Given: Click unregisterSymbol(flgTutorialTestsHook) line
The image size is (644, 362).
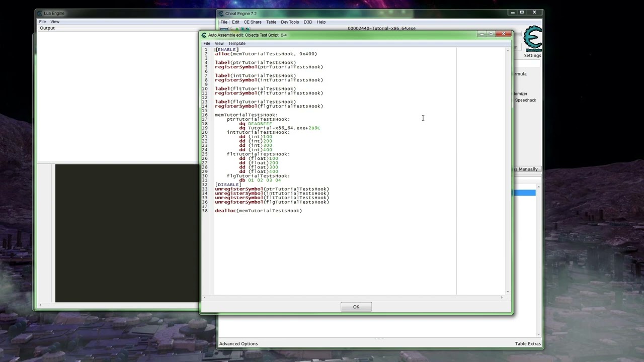Looking at the screenshot, I should click(272, 202).
